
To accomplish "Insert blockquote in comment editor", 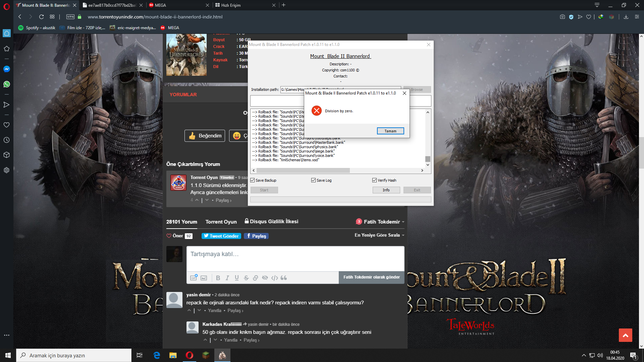I will (284, 278).
